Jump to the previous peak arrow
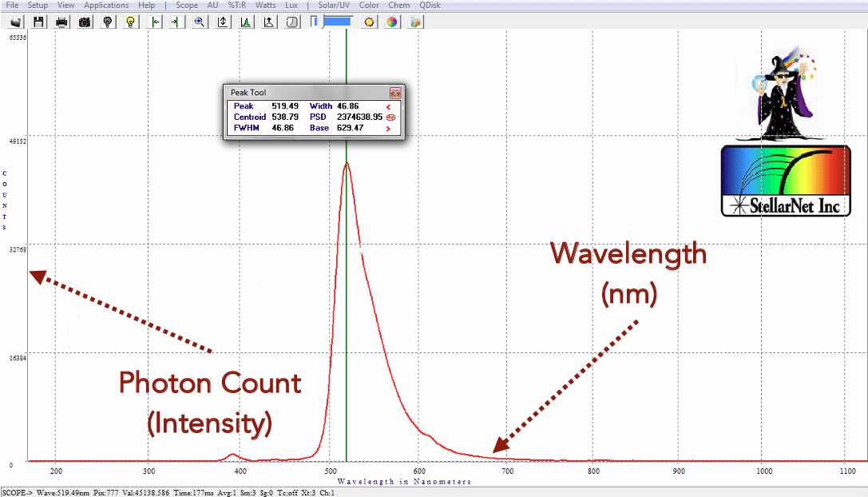Viewport: 868px width, 497px height. tap(388, 105)
